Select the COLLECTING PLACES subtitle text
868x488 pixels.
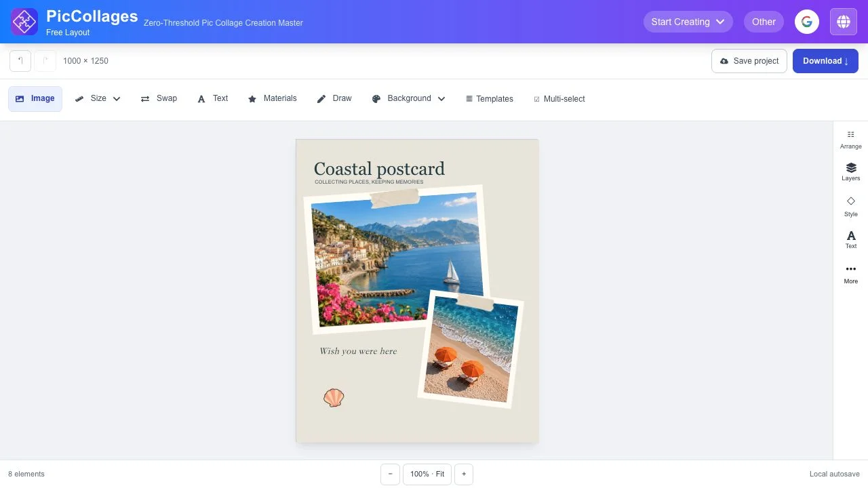click(369, 182)
